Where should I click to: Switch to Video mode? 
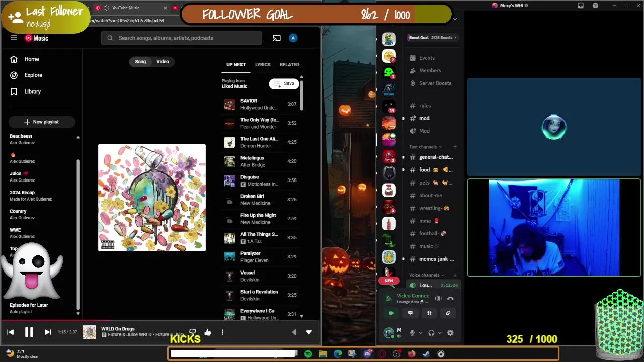[x=163, y=62]
